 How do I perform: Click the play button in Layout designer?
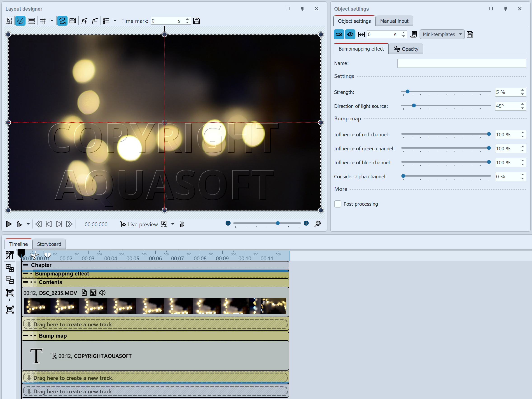(x=9, y=224)
